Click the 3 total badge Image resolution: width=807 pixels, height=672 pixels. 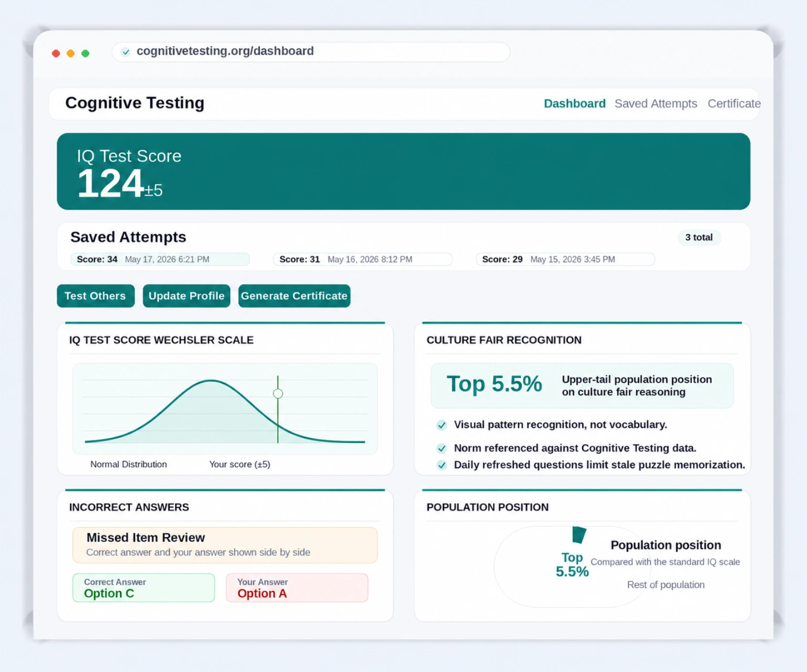pyautogui.click(x=699, y=237)
